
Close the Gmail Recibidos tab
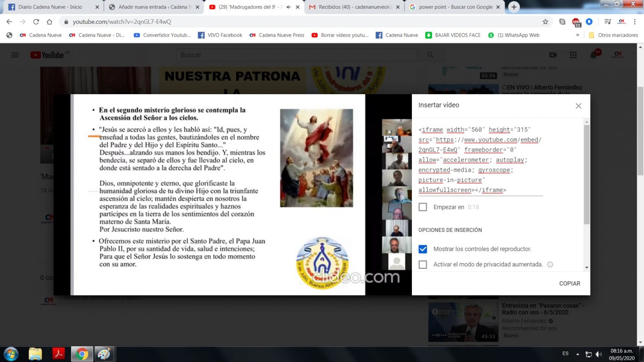click(398, 7)
